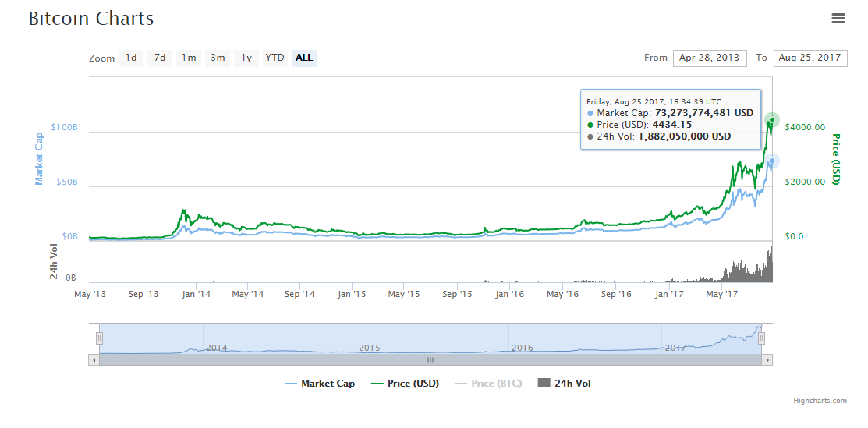Click the navigator right range handle
Viewport: 868px width, 428px height.
point(761,338)
